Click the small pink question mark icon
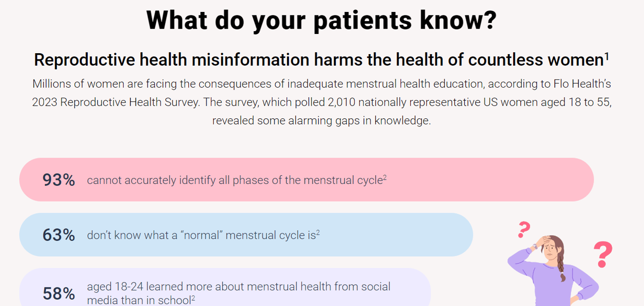This screenshot has height=306, width=644. pyautogui.click(x=524, y=230)
